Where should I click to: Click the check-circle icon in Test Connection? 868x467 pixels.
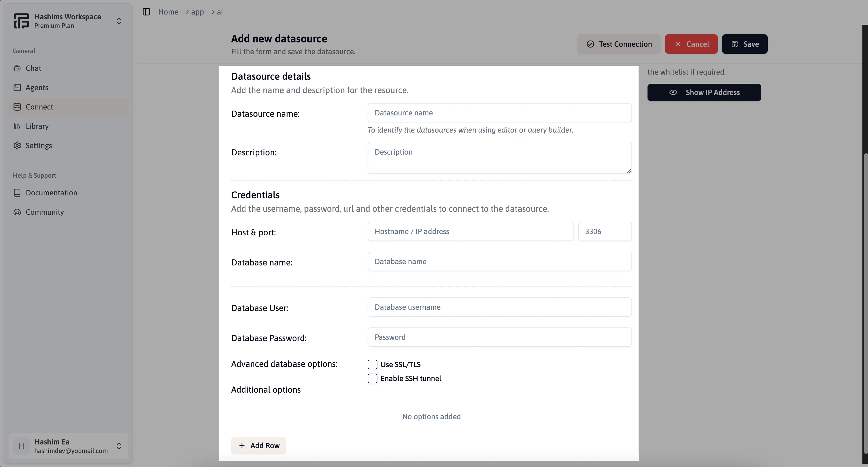coord(590,44)
